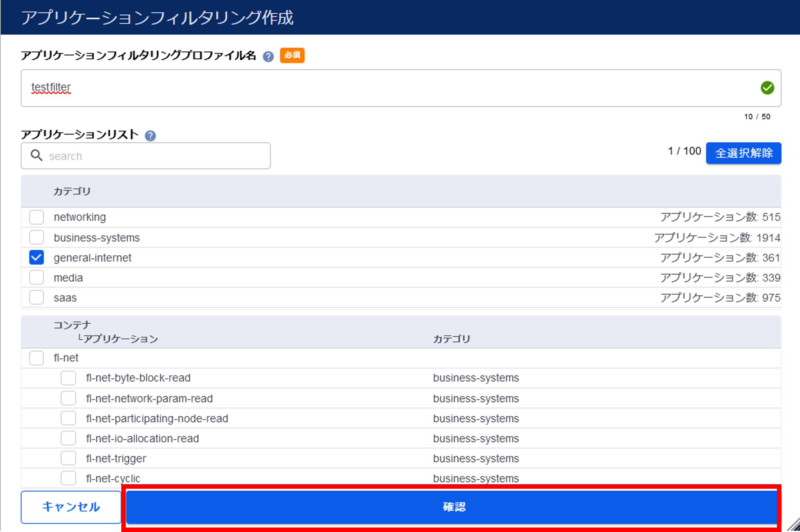
Task: Click the 10 / 50 character counter
Action: (757, 117)
